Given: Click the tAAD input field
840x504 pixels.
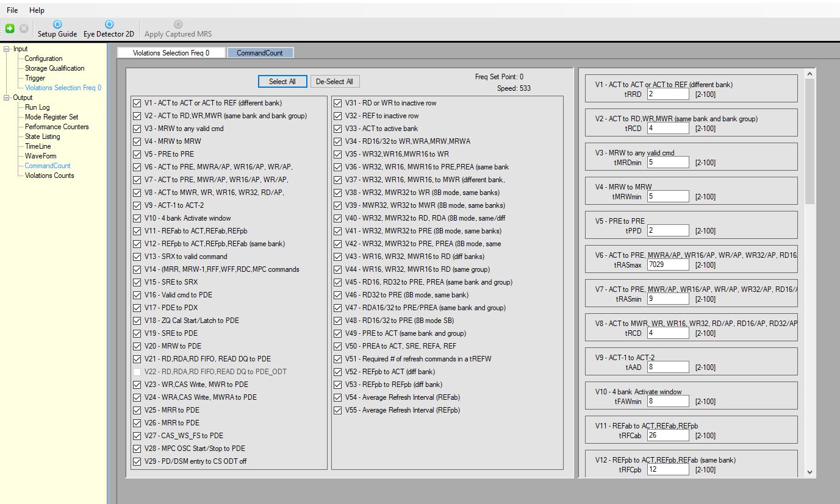Looking at the screenshot, I should pyautogui.click(x=668, y=367).
